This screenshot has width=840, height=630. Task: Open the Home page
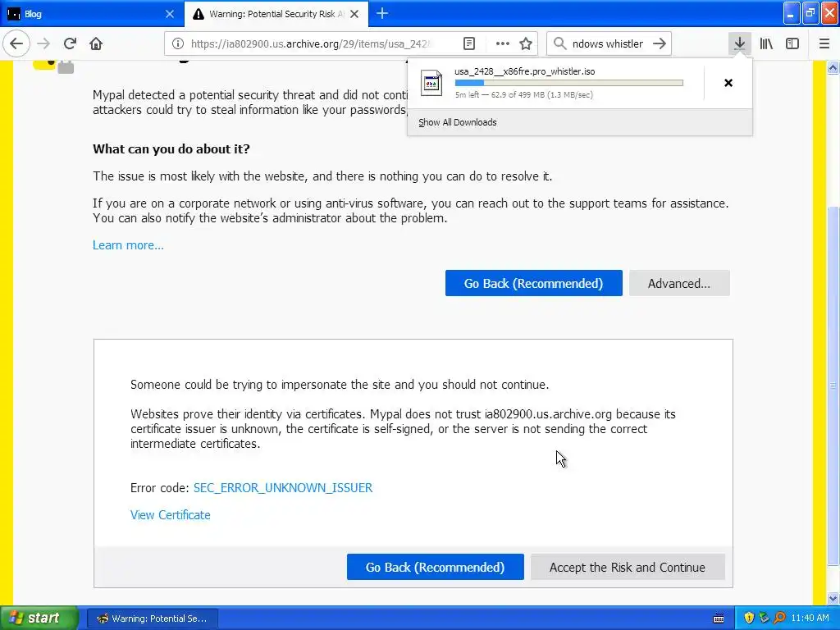pyautogui.click(x=96, y=43)
